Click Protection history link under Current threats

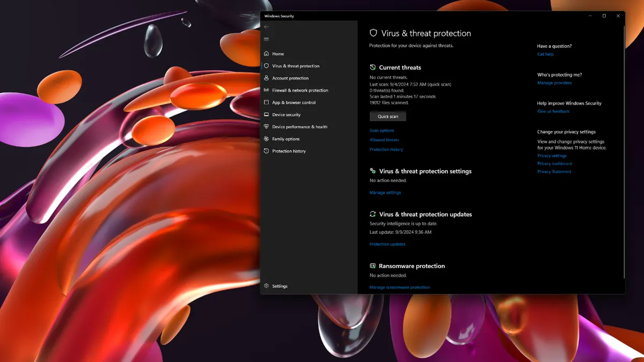point(386,150)
